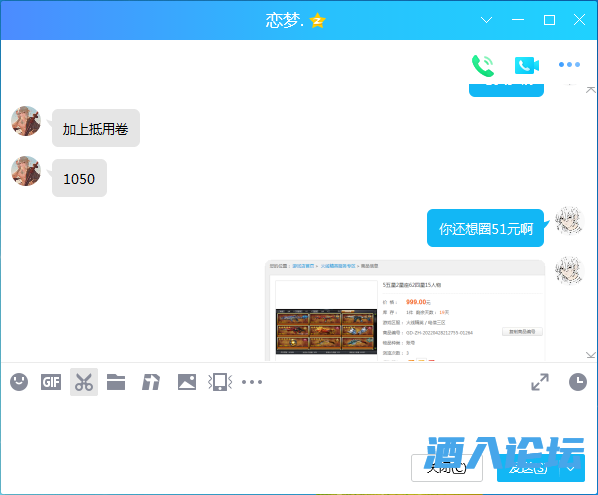Activate the scissors screenshot tool
Screen dimensions: 598x495
click(x=84, y=382)
